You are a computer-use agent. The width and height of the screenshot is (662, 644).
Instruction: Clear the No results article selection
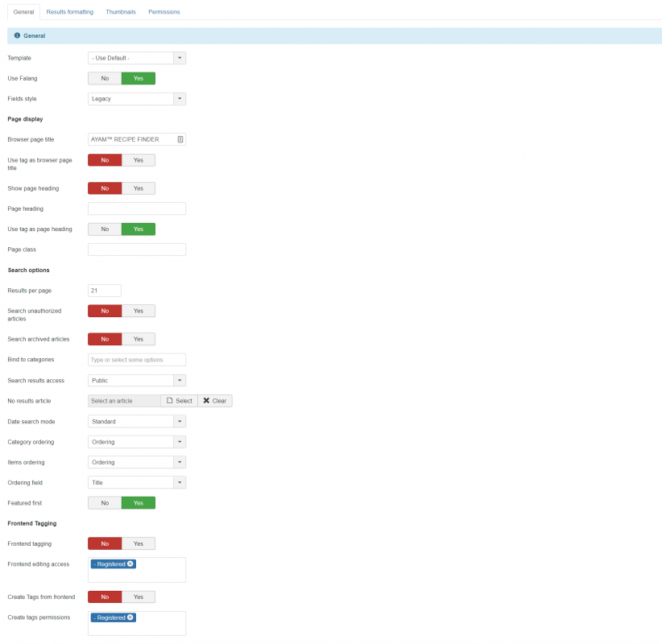(x=215, y=401)
